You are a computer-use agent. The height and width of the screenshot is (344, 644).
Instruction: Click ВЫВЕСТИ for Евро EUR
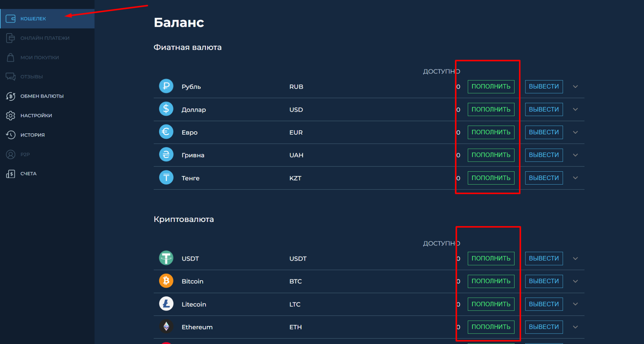coord(543,132)
